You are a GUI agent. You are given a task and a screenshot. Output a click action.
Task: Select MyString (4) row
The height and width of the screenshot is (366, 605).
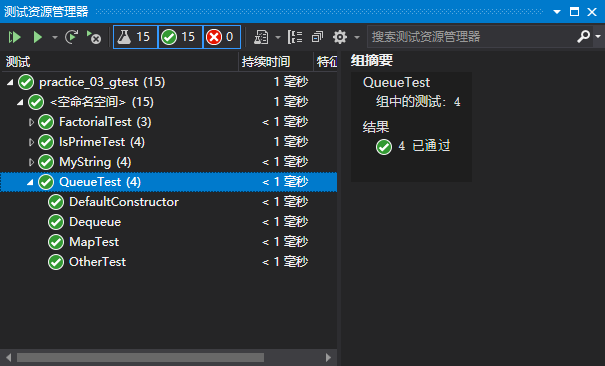[x=169, y=162]
